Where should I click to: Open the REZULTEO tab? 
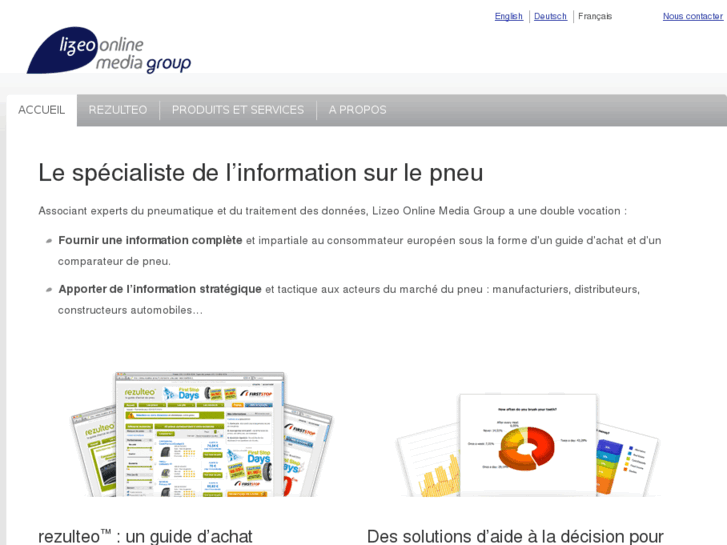pyautogui.click(x=118, y=110)
